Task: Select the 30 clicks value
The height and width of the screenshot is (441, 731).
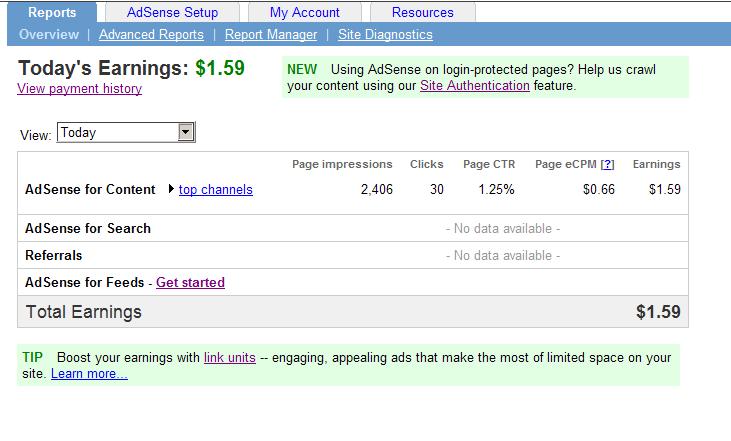Action: coord(437,189)
